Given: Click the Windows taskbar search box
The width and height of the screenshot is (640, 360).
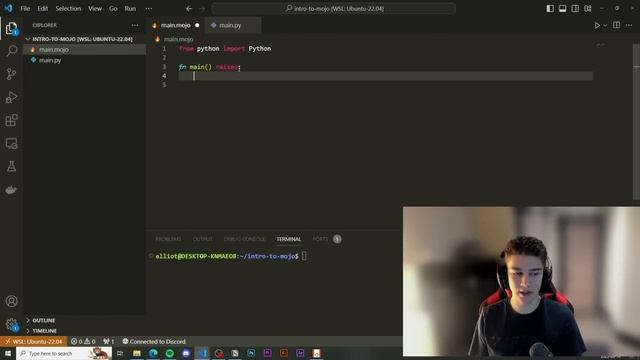Looking at the screenshot, I should coord(64,353).
